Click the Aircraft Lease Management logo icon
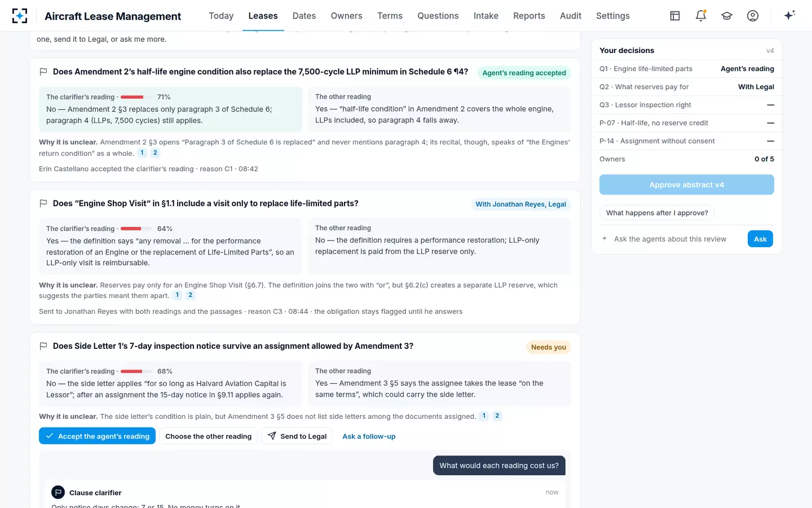Image resolution: width=812 pixels, height=508 pixels. click(x=20, y=16)
